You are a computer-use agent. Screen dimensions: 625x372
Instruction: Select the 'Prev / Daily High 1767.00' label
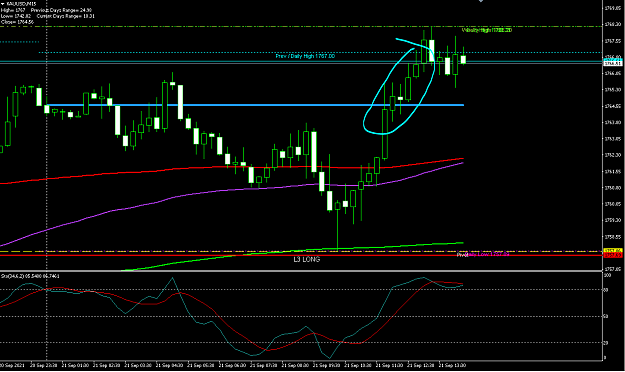tap(305, 56)
